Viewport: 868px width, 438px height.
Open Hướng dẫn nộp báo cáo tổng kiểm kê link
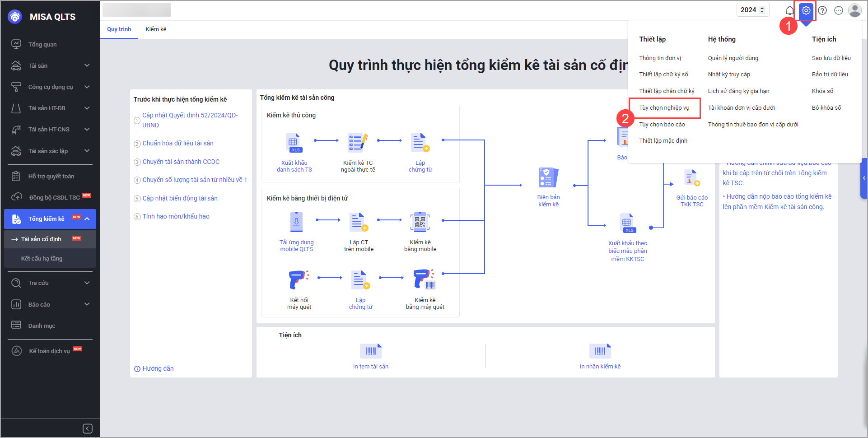[x=777, y=202]
